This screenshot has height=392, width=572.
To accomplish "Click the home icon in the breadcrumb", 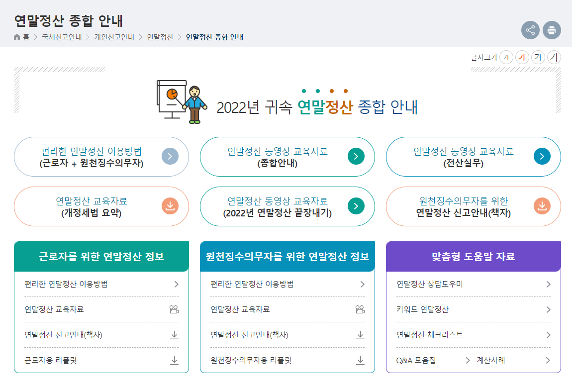I will 16,37.
